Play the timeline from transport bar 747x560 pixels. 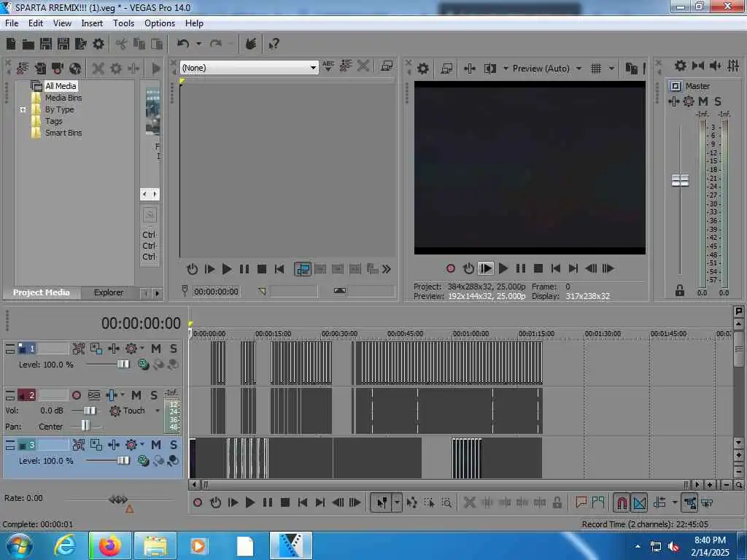[249, 502]
